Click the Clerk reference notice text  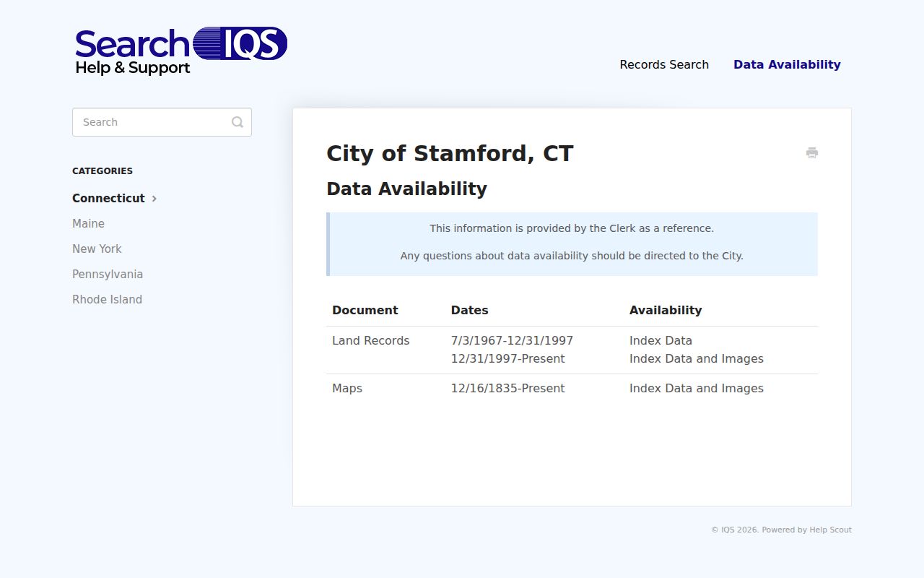pyautogui.click(x=572, y=228)
